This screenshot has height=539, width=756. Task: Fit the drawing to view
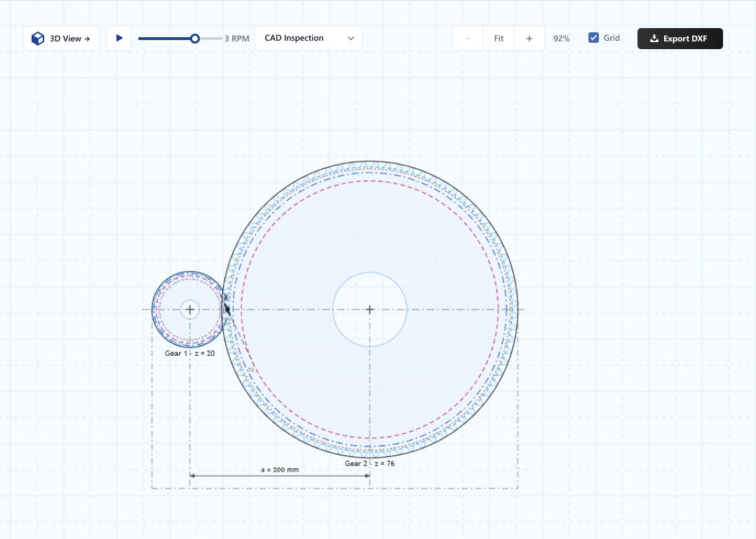point(499,39)
